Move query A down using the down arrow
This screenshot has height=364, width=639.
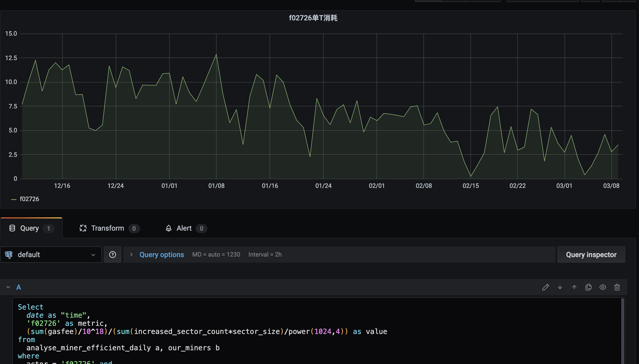(560, 287)
